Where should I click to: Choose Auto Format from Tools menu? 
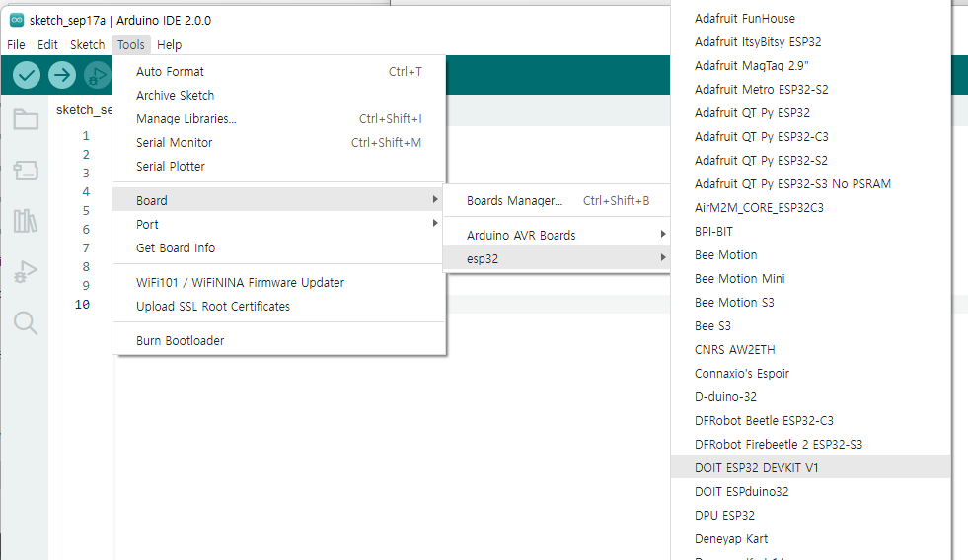pyautogui.click(x=279, y=72)
